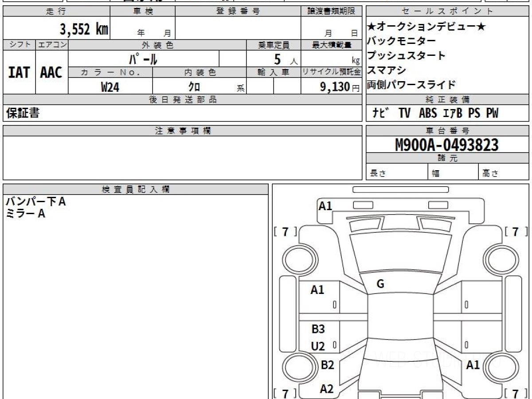Click the 長さ dimension cell

397,172
